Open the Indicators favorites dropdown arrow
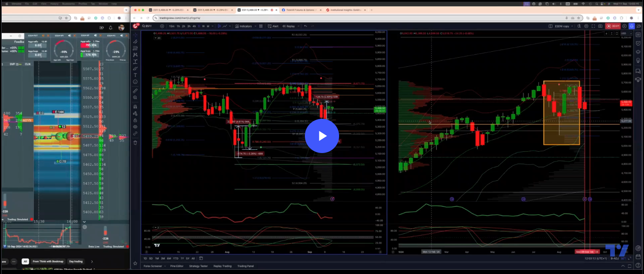Viewport: 644px width, 274px height. tap(255, 26)
